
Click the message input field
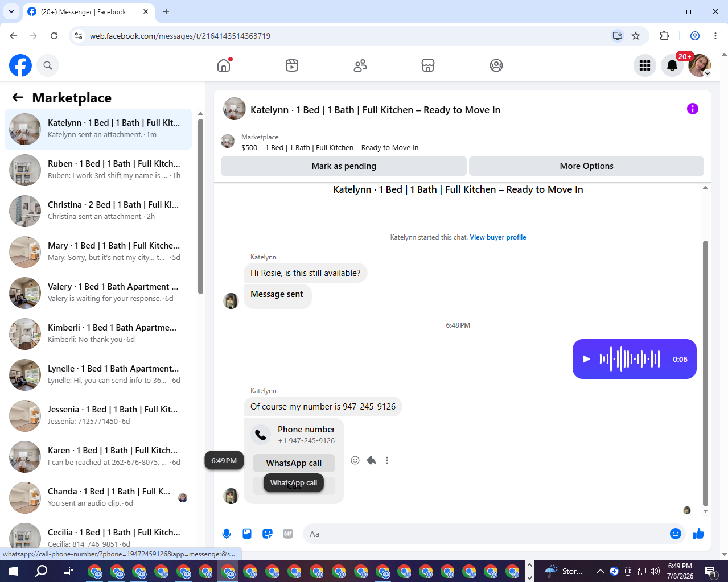coord(487,534)
